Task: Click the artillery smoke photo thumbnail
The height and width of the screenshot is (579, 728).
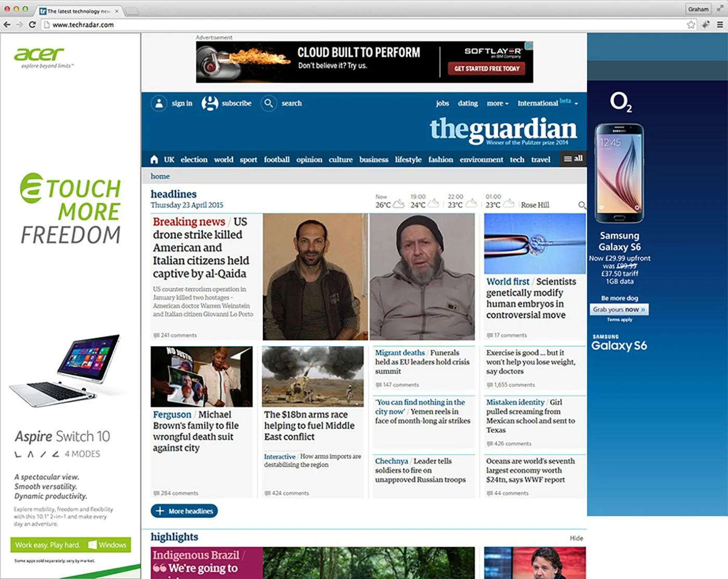Action: pyautogui.click(x=313, y=376)
